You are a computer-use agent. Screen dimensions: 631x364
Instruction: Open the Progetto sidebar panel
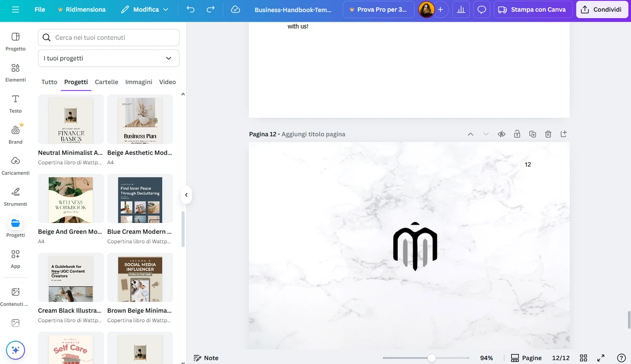(16, 41)
